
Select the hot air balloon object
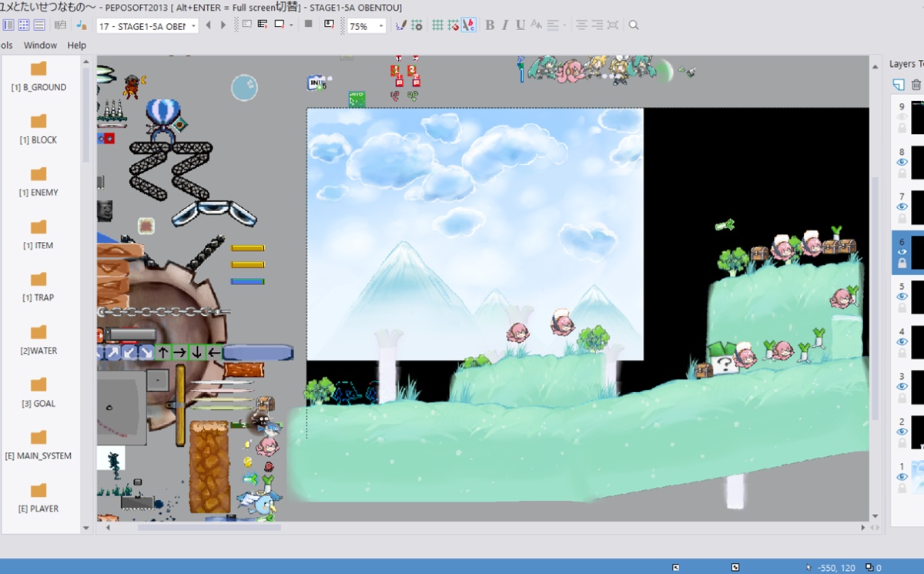(x=162, y=119)
